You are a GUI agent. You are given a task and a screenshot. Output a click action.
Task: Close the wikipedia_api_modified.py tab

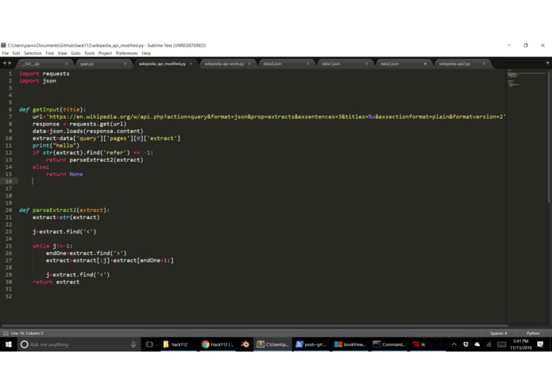pyautogui.click(x=191, y=64)
